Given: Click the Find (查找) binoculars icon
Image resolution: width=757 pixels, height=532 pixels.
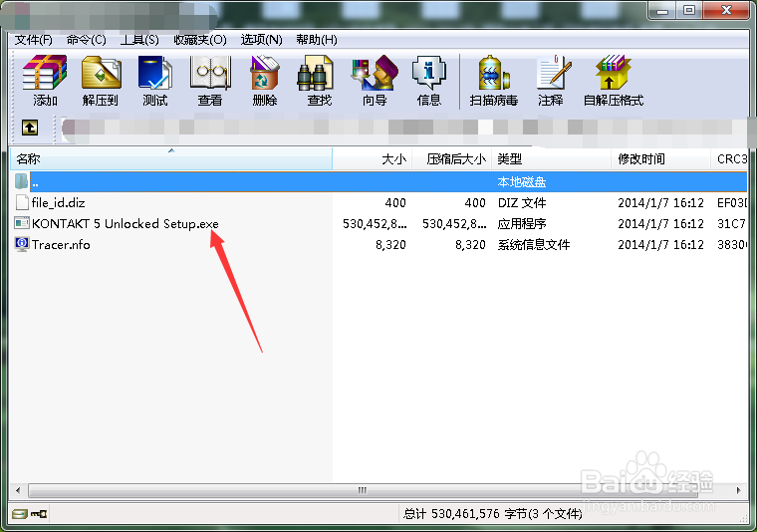Looking at the screenshot, I should 315,73.
